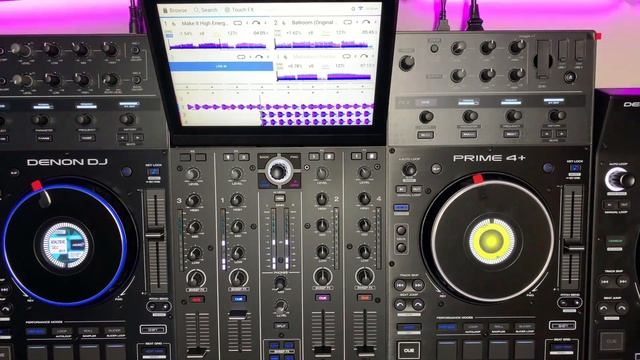The height and width of the screenshot is (360, 640).
Task: Touch channel 1's Level trim knob
Action: [x=236, y=174]
